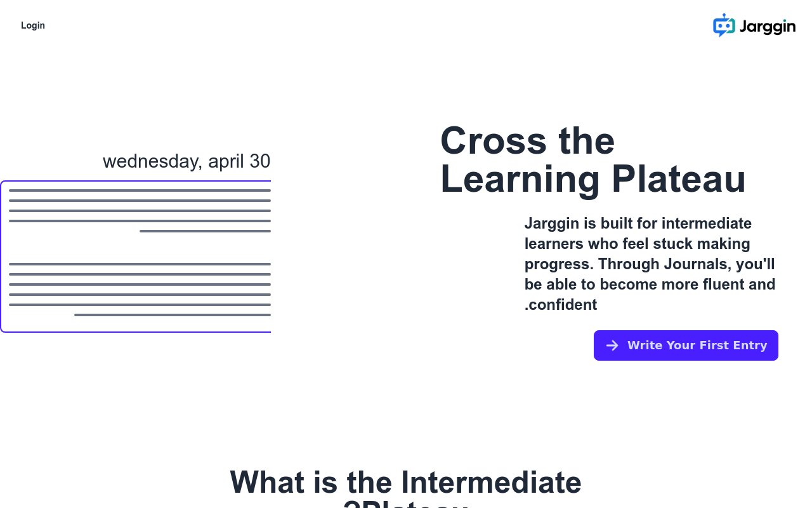Click the top line of the journal illustration
Image resolution: width=812 pixels, height=508 pixels.
tap(140, 190)
